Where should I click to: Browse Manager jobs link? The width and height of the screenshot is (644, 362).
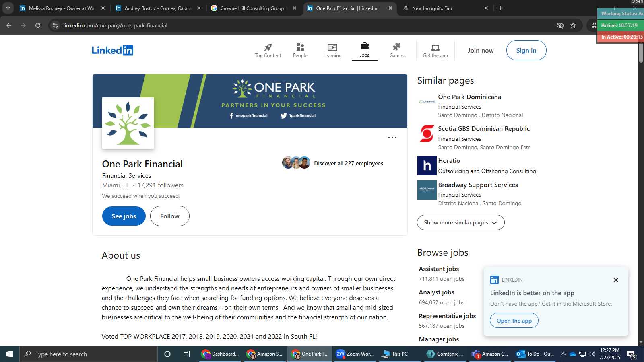(x=439, y=339)
